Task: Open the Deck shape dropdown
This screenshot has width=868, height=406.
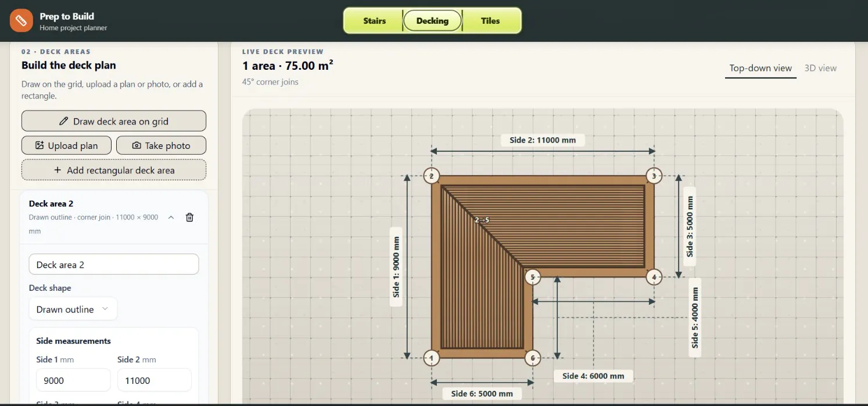Action: click(73, 309)
